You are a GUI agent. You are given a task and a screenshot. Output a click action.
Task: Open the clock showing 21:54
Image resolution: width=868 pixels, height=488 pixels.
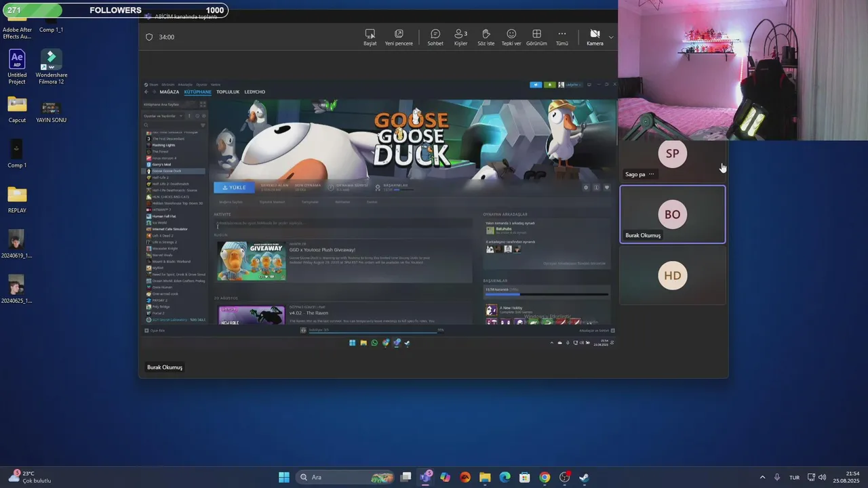(847, 477)
